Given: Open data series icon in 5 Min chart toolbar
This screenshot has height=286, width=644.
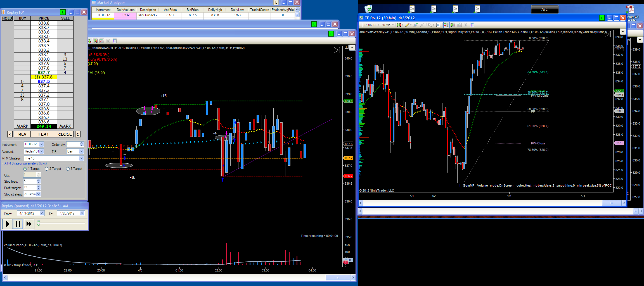Looking at the screenshot, I should pos(95,41).
